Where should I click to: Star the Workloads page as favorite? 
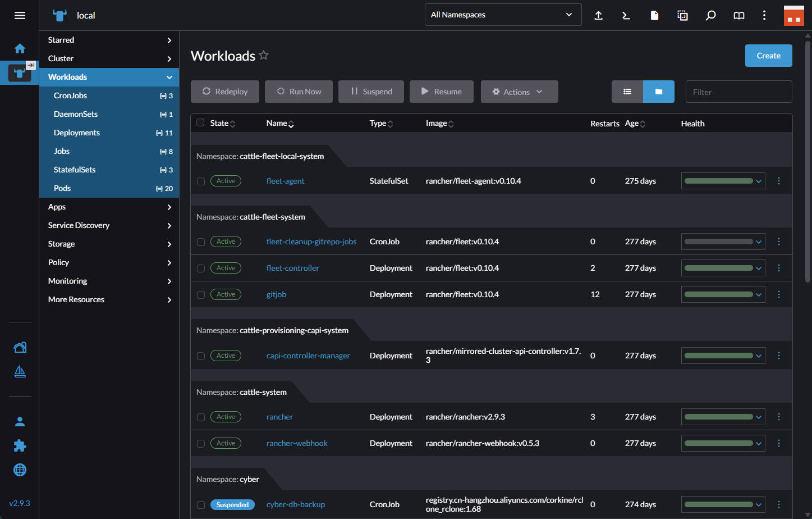click(264, 55)
